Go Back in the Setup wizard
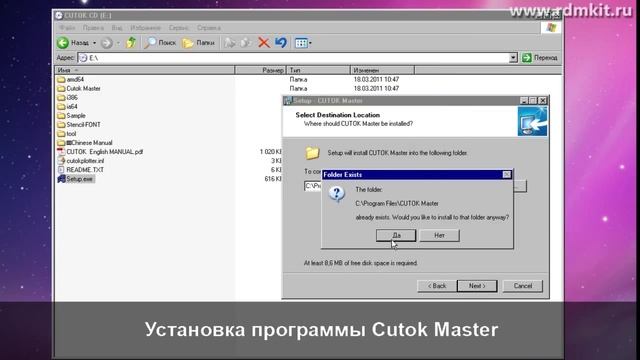This screenshot has width=640, height=360. tap(437, 286)
